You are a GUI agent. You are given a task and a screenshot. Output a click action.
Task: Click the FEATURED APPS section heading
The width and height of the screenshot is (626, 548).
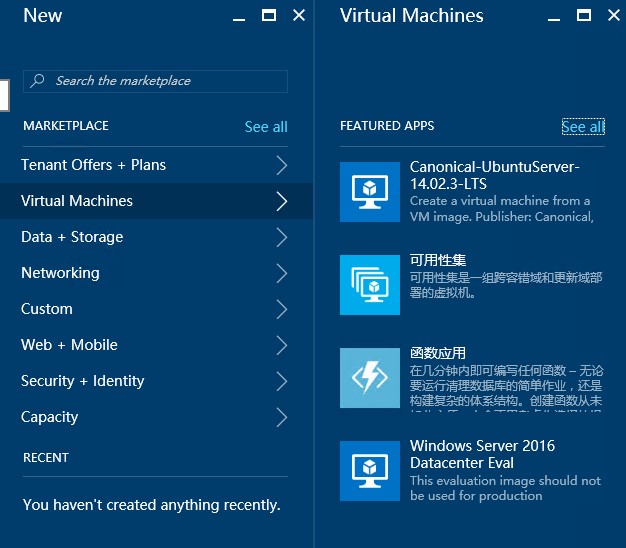pos(387,126)
